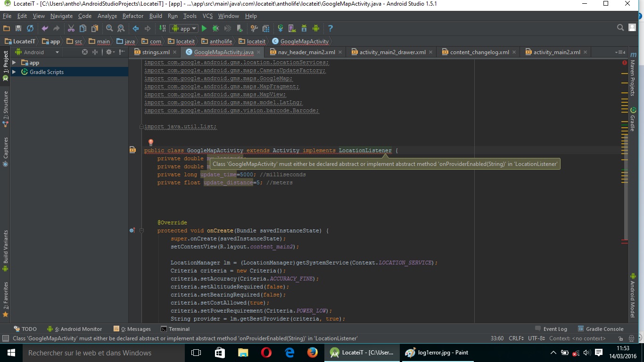Open Help with blue question mark
644x362 pixels.
click(330, 28)
